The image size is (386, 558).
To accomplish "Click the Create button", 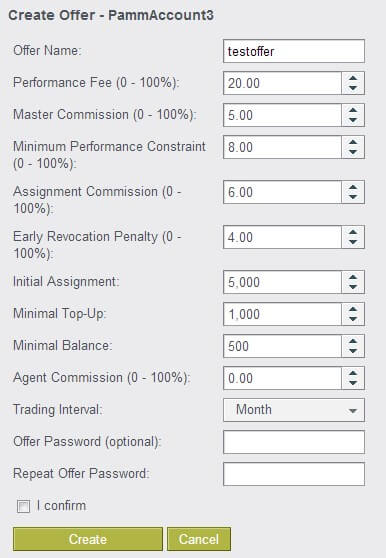I will pyautogui.click(x=88, y=539).
